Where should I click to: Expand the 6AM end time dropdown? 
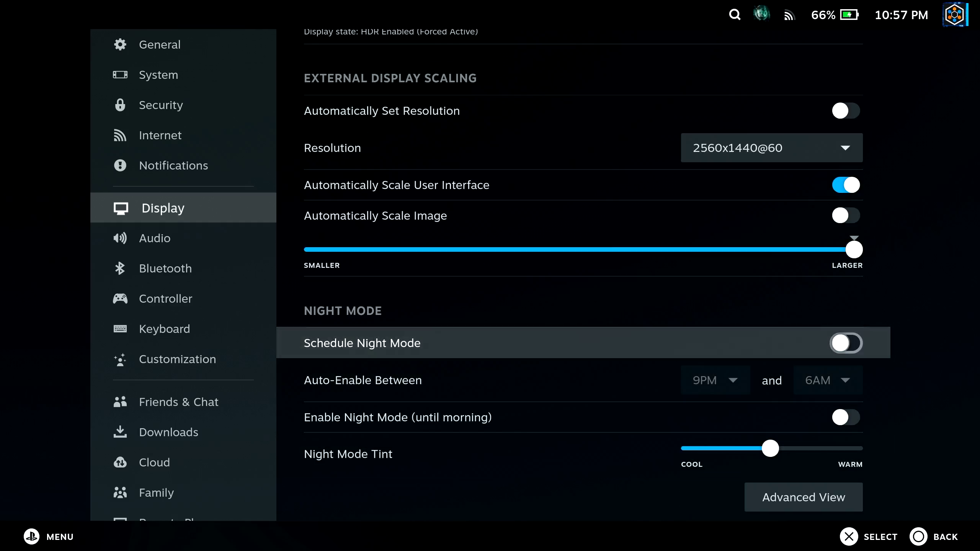pyautogui.click(x=828, y=380)
